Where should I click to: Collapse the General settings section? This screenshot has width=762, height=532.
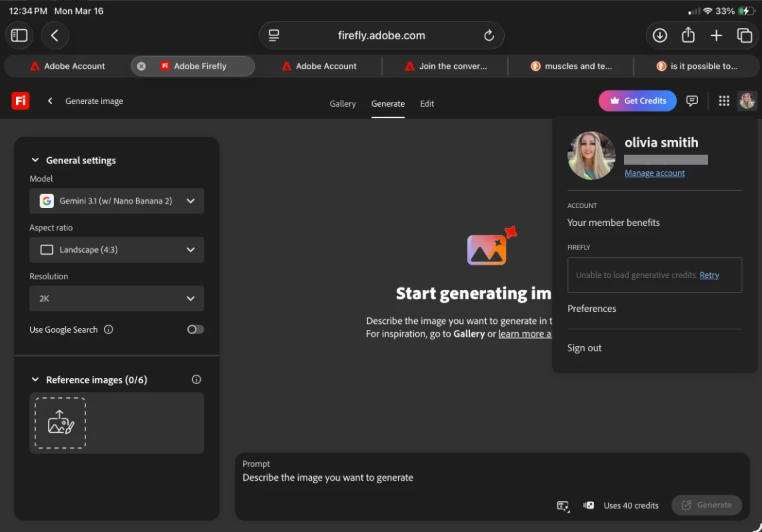click(x=35, y=160)
